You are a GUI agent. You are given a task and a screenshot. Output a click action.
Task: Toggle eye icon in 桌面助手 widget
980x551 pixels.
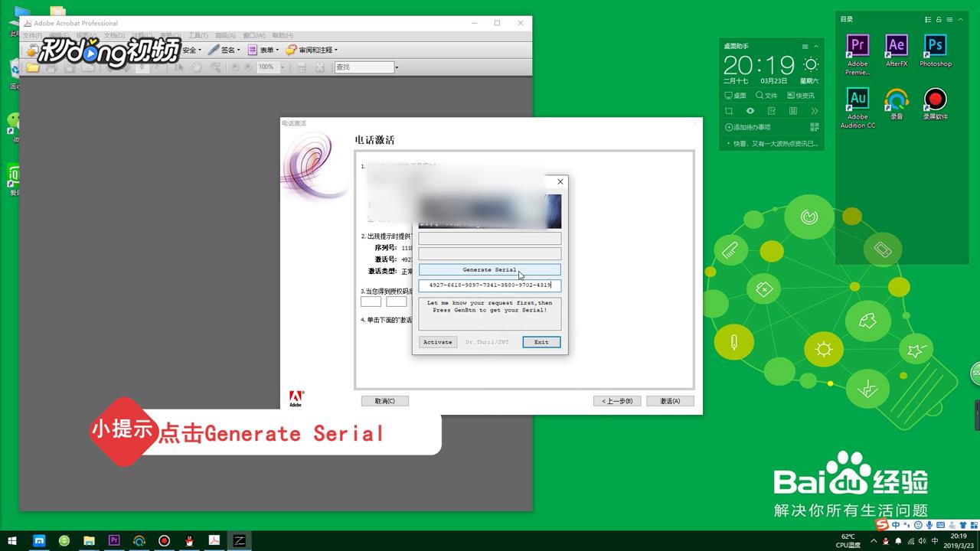pyautogui.click(x=750, y=111)
